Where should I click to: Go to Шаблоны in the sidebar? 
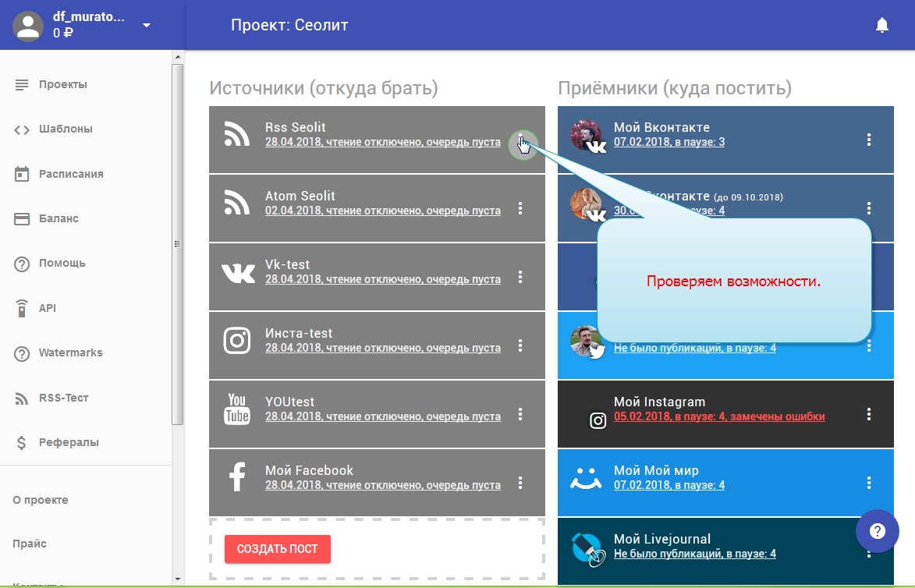[66, 129]
